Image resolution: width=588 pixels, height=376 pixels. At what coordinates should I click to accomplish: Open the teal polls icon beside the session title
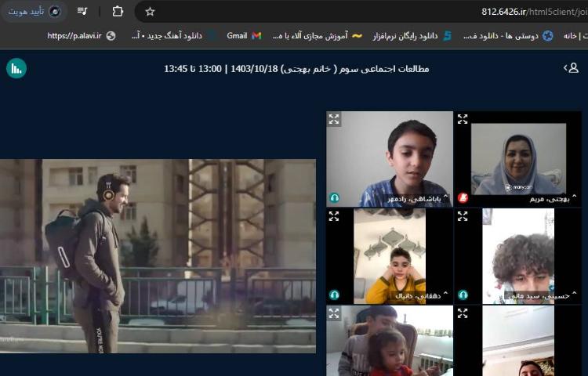tap(16, 68)
